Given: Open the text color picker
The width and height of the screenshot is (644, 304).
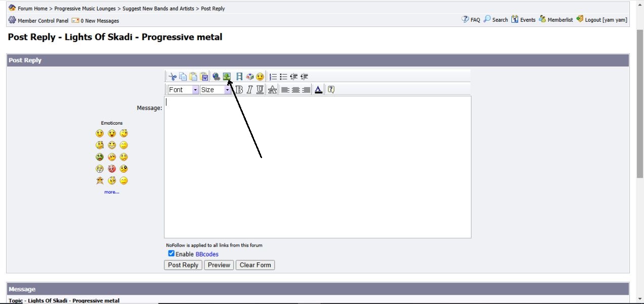Looking at the screenshot, I should [318, 90].
